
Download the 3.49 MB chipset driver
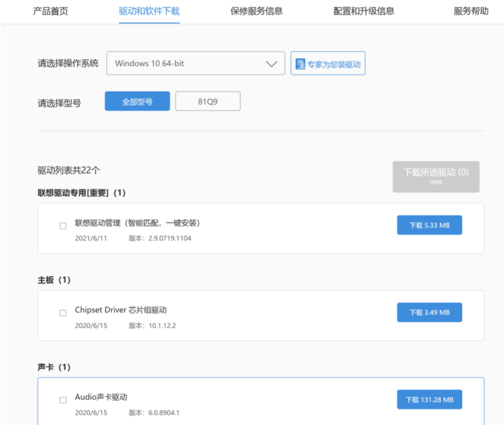tap(429, 312)
